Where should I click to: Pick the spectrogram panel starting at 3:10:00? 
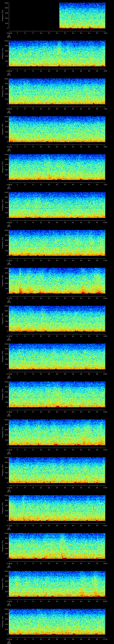pyautogui.click(x=57, y=243)
